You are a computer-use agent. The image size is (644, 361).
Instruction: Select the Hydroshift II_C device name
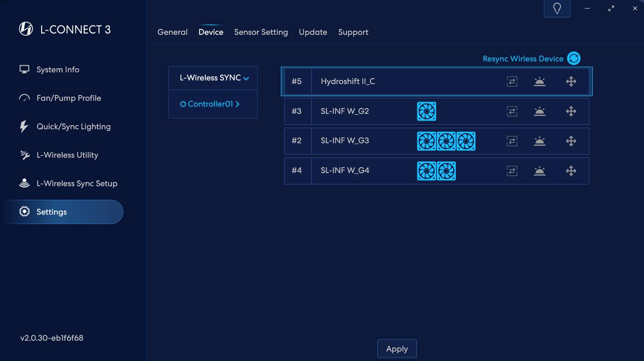[348, 81]
